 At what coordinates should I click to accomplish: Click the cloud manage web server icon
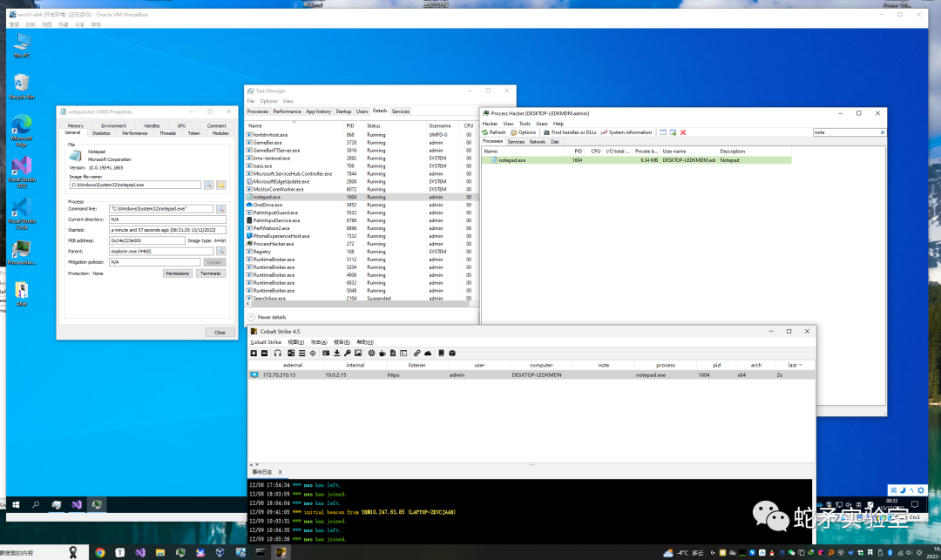(428, 353)
